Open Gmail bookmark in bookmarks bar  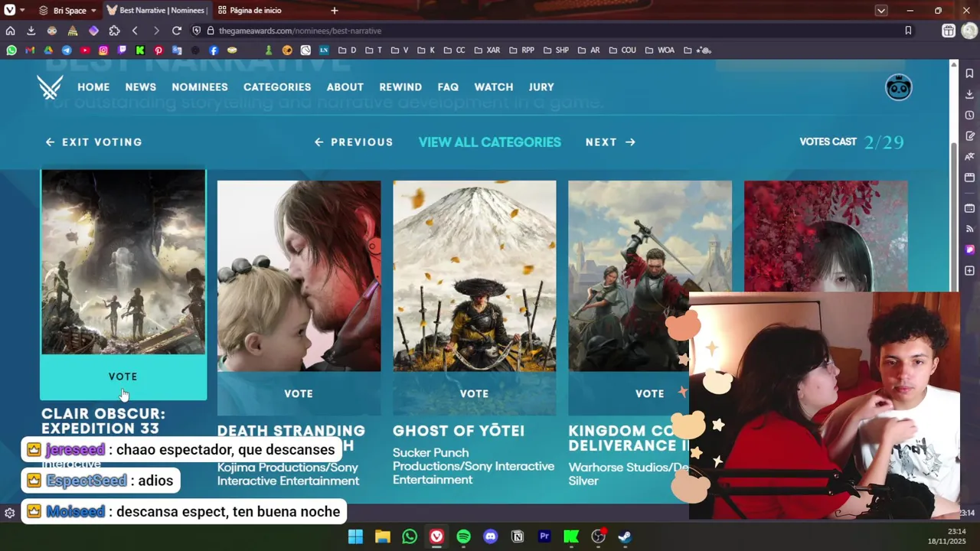point(30,51)
